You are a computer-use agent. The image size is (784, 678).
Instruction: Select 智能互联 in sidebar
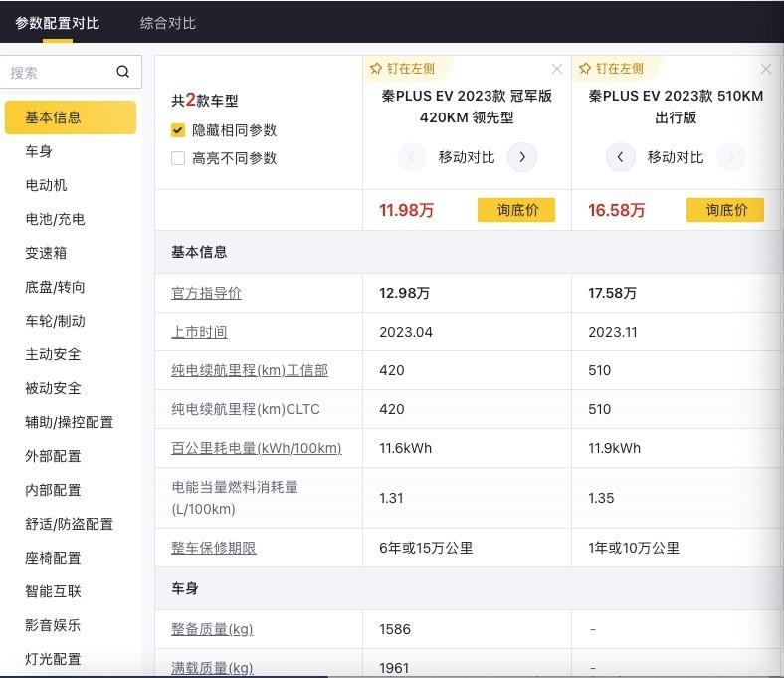[53, 591]
